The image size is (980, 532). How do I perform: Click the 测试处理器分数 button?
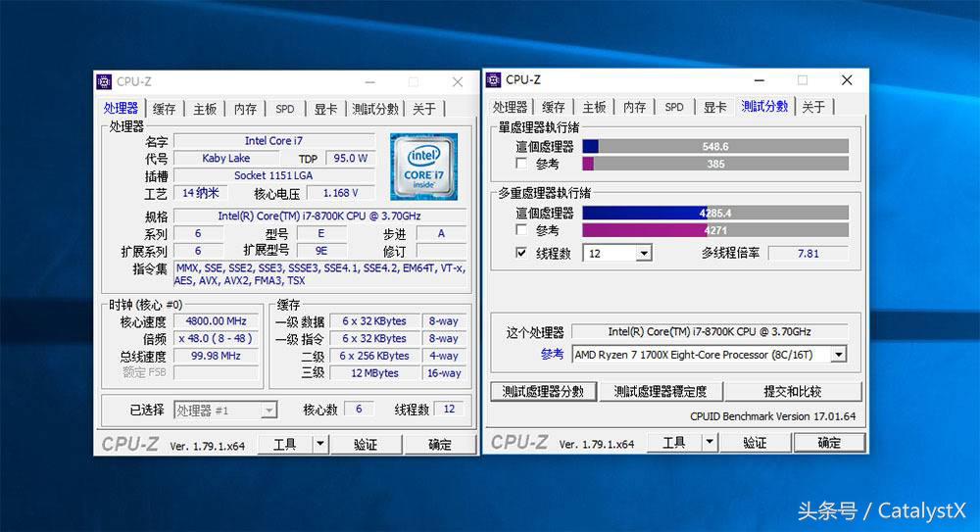[543, 391]
